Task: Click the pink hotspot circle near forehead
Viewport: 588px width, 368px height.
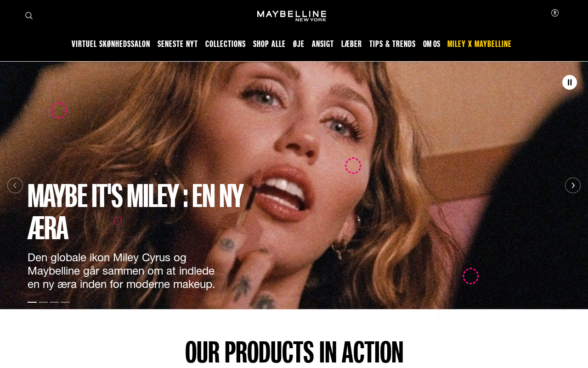Action: coord(59,110)
